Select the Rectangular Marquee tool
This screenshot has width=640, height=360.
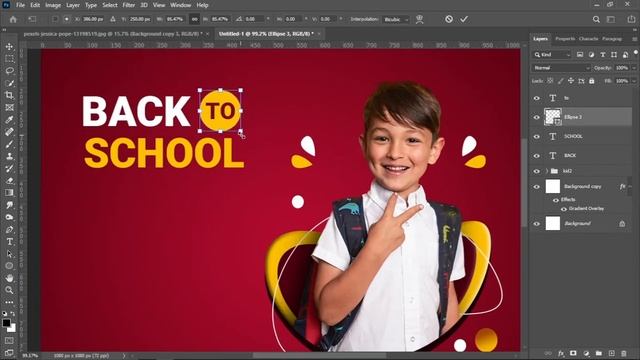tap(9, 59)
